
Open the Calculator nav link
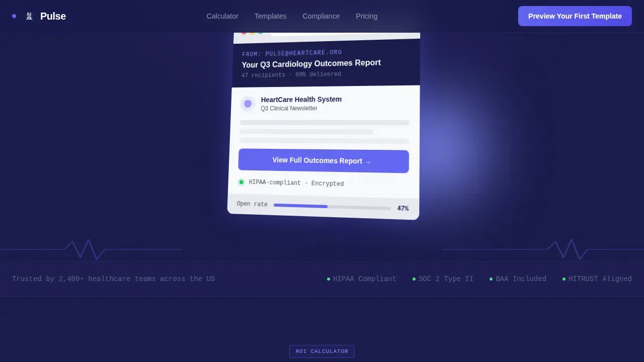point(222,16)
